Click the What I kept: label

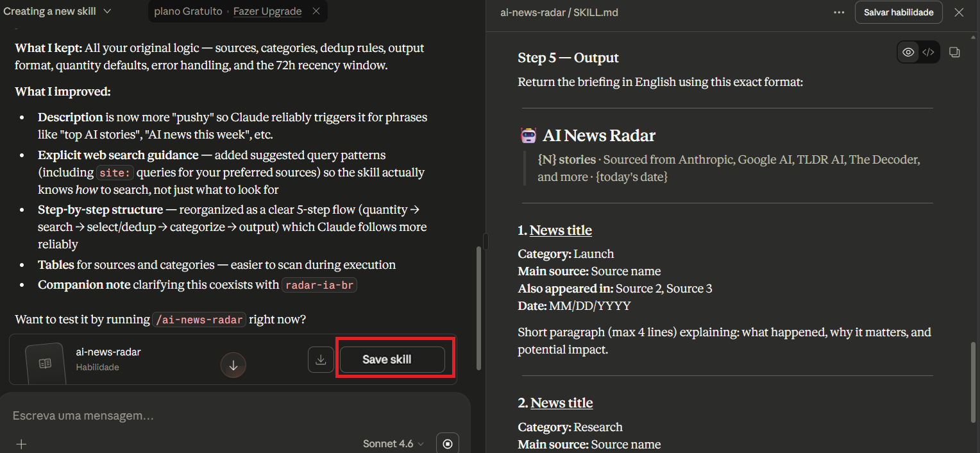[x=48, y=48]
